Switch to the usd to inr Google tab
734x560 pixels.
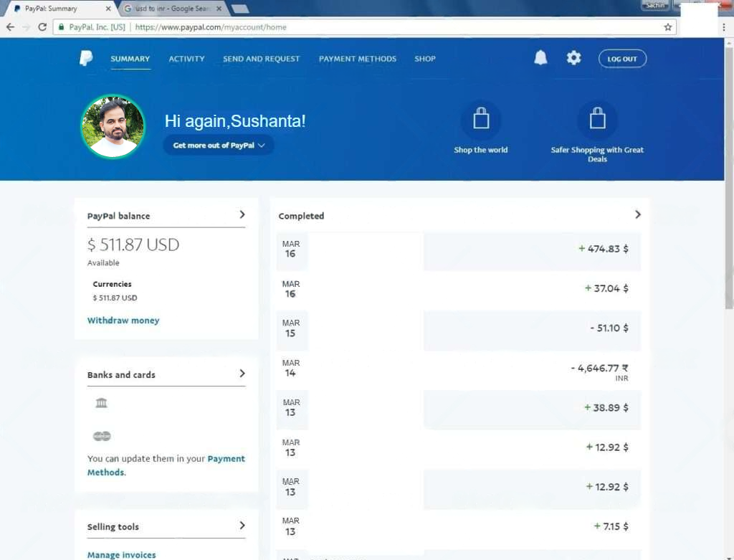172,9
